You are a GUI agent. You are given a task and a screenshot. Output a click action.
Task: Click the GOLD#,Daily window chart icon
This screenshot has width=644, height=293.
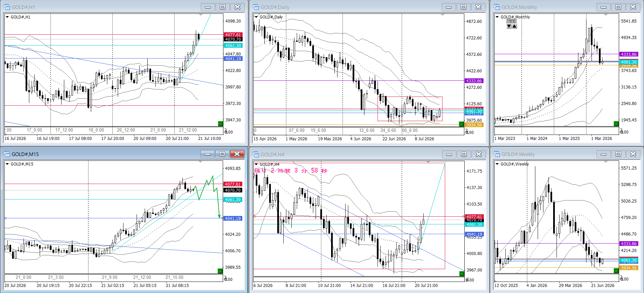pos(256,7)
